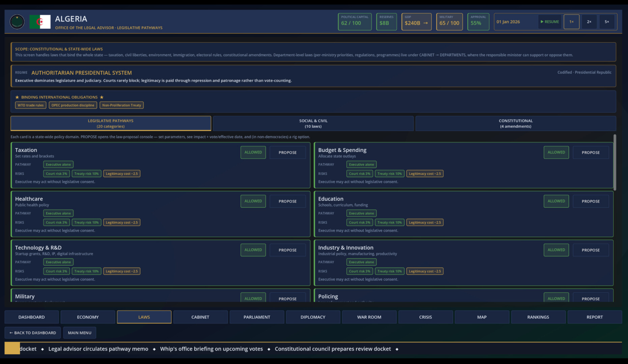Click Industry & Innovation's Legitimacy cost tag

pyautogui.click(x=425, y=271)
